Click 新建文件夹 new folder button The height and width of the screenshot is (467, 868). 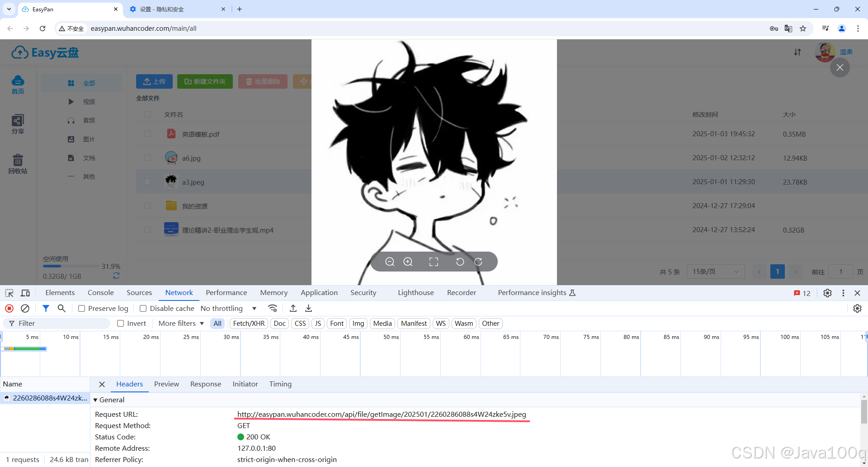point(205,81)
